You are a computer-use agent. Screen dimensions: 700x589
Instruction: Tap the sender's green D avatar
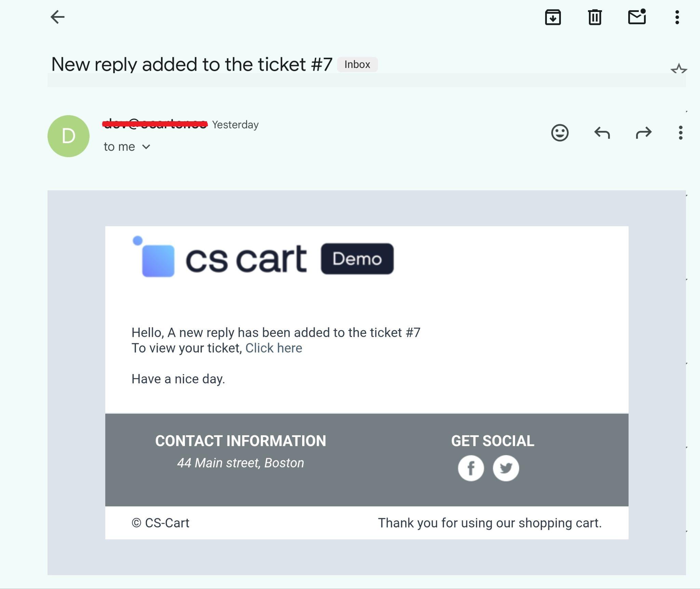68,136
